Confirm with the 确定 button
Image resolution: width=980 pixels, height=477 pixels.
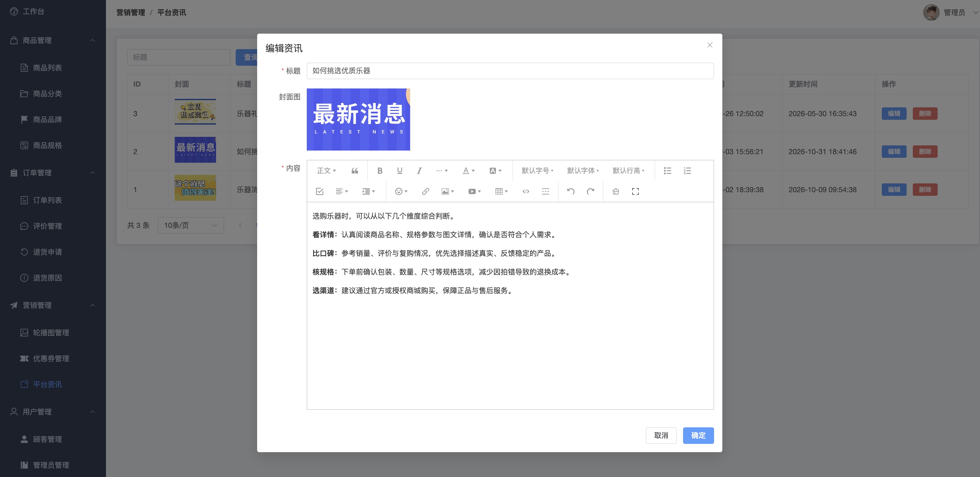pyautogui.click(x=698, y=435)
